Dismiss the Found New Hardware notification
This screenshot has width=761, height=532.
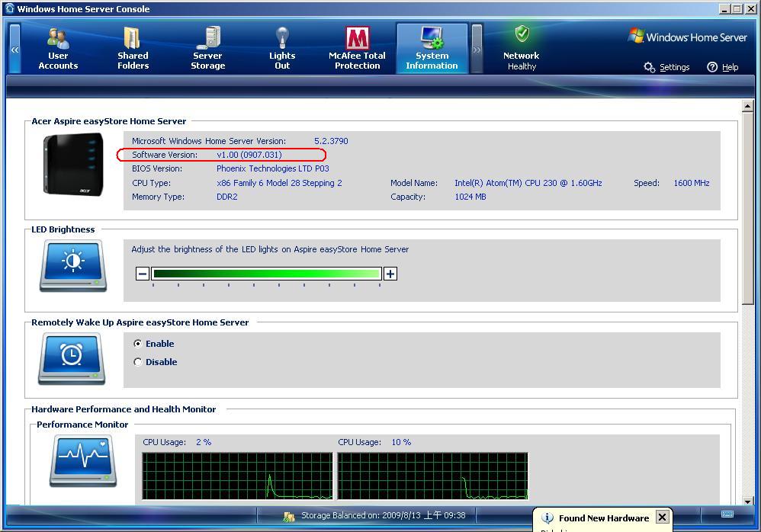coord(661,518)
